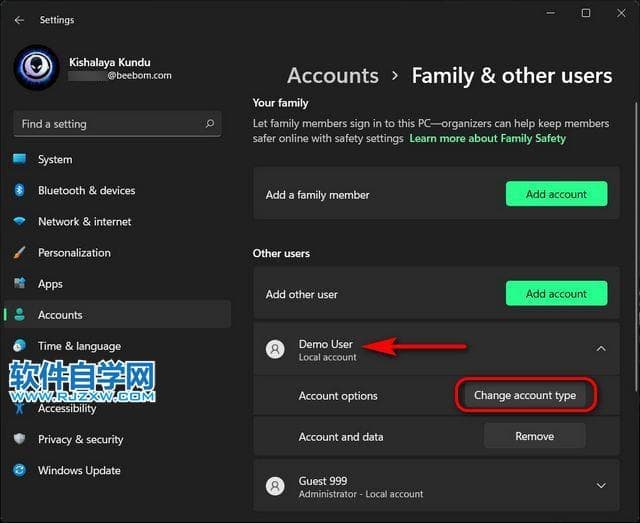Image resolution: width=640 pixels, height=523 pixels.
Task: Open Personalization brush icon
Action: point(20,253)
